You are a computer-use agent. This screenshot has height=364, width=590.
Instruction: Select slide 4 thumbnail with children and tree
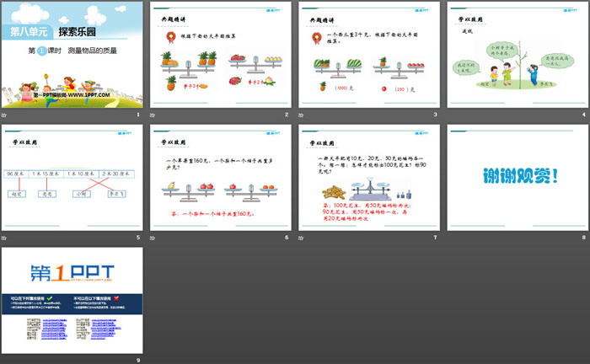[518, 55]
